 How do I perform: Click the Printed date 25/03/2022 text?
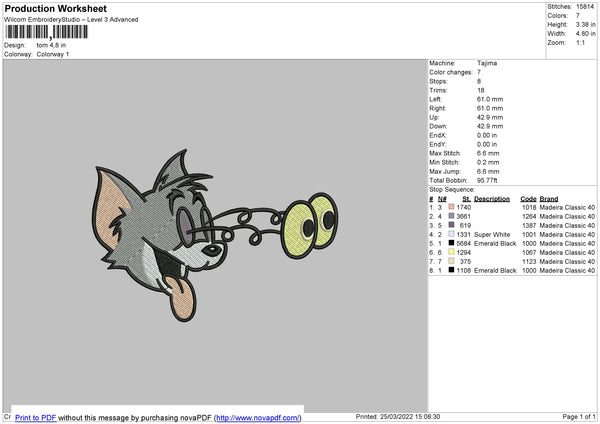click(x=398, y=416)
